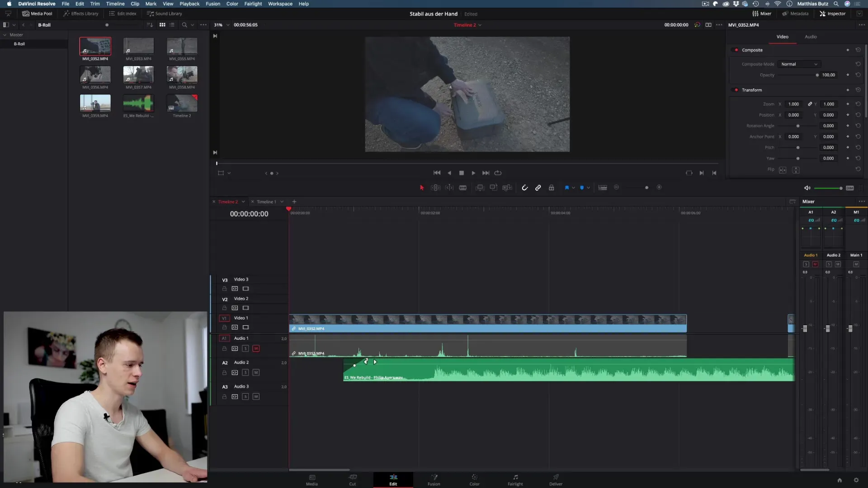Switch to the Deliver page
Screen dimensions: 868x488
[x=556, y=480]
